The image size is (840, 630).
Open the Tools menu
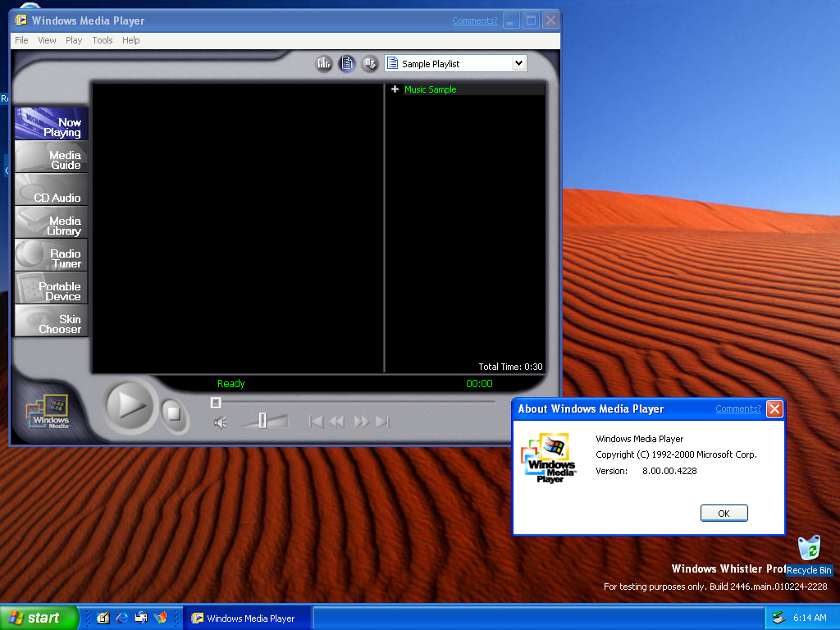pos(103,40)
